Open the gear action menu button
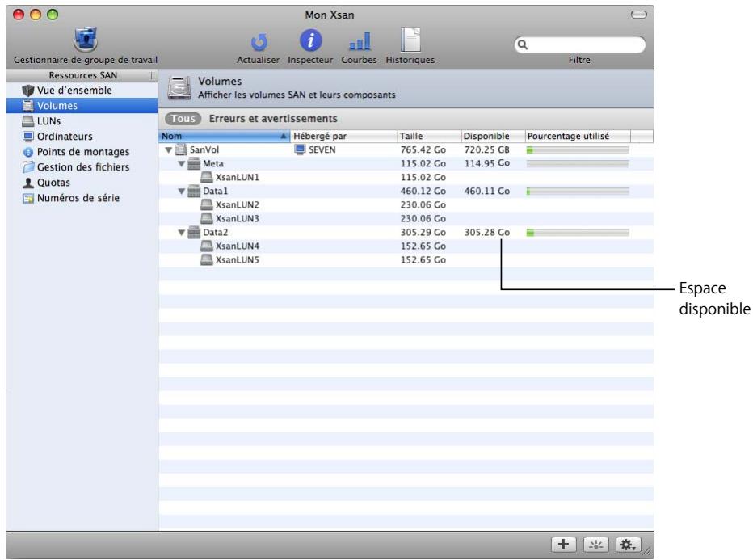 628,545
